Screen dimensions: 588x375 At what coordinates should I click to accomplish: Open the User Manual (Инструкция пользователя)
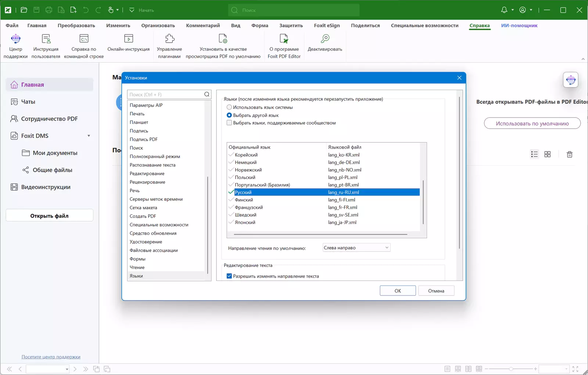pos(46,39)
